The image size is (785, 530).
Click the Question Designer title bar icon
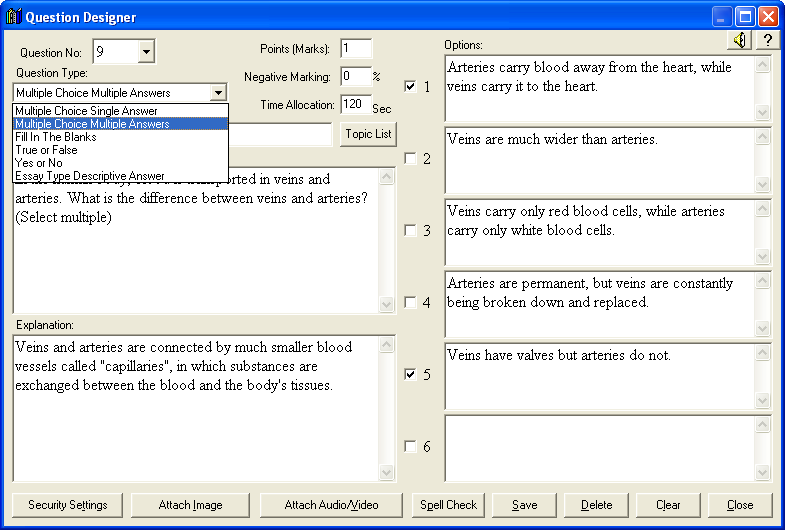14,17
